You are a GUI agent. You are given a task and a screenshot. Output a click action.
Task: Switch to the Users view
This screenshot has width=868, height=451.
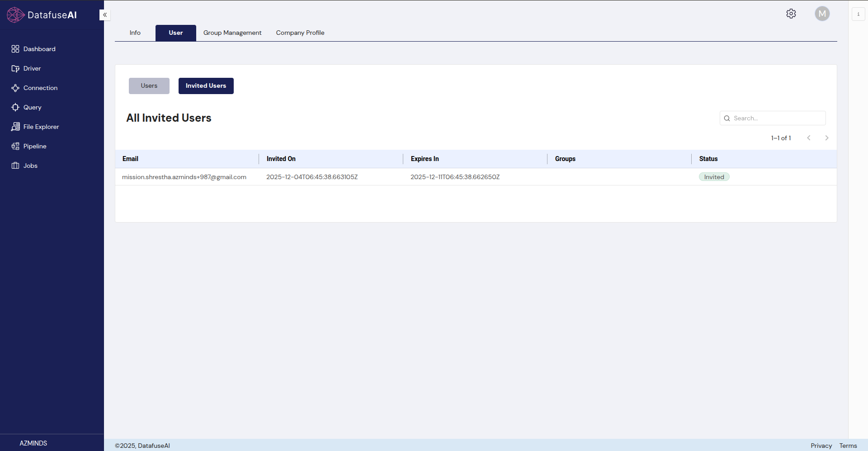pyautogui.click(x=149, y=85)
